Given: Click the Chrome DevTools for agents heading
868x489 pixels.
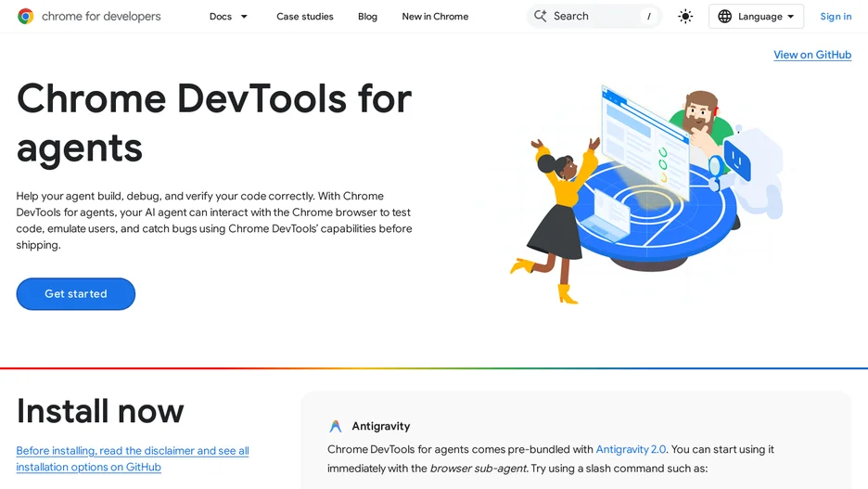Looking at the screenshot, I should click(214, 122).
